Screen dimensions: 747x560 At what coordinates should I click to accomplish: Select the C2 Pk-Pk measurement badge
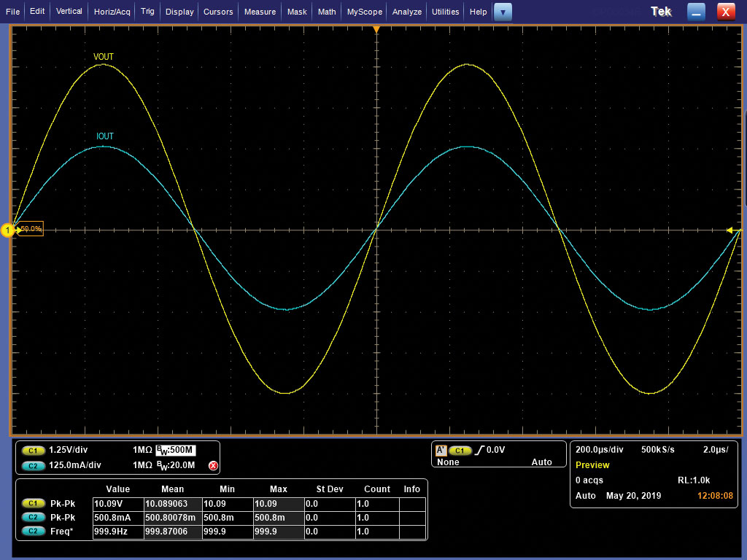tap(33, 517)
